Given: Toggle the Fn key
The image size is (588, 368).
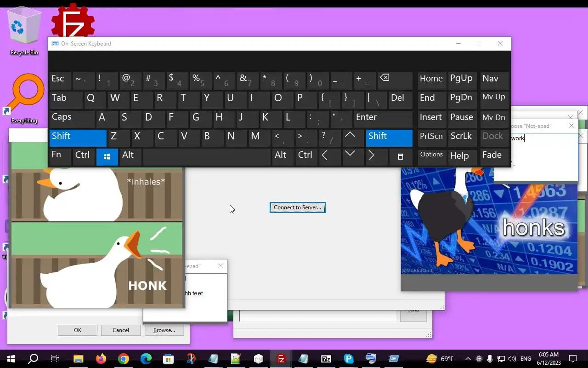Looking at the screenshot, I should 60,156.
